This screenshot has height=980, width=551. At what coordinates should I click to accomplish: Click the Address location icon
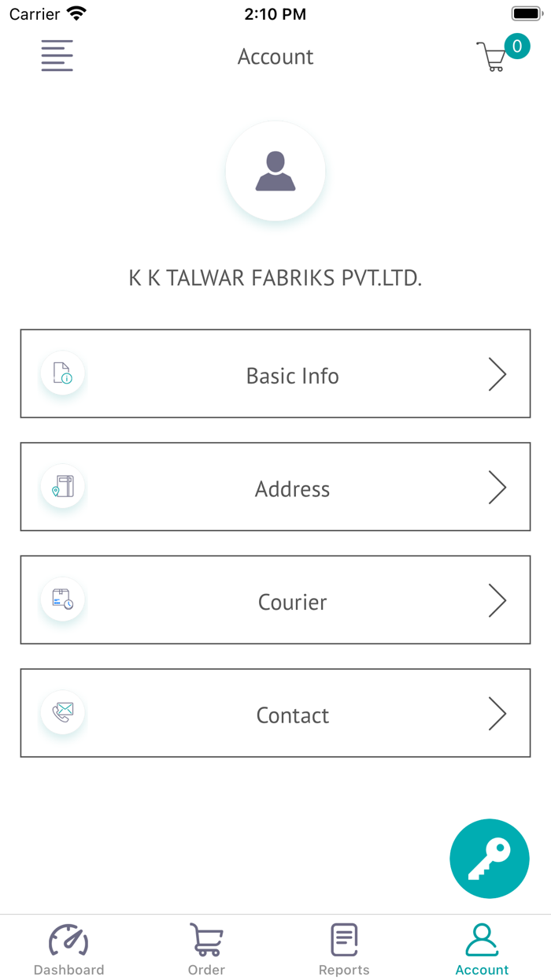62,487
